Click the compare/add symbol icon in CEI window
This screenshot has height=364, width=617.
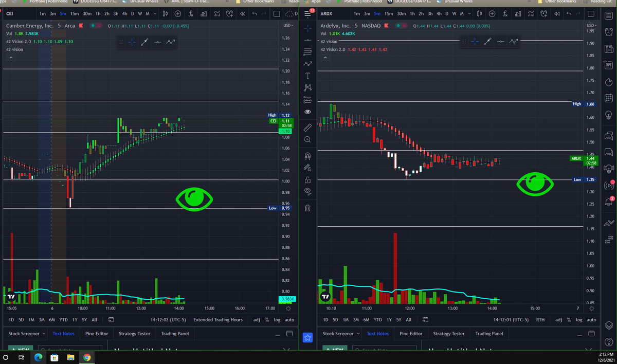click(x=178, y=13)
